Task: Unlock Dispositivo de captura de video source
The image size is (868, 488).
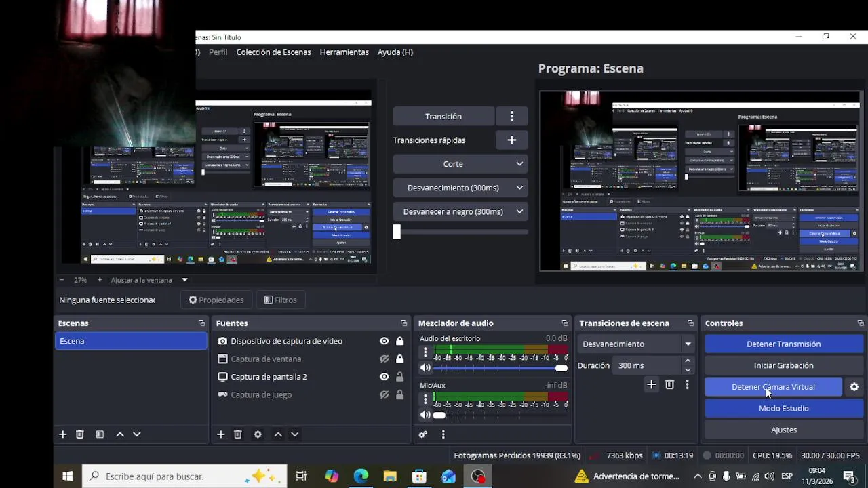Action: 399,341
